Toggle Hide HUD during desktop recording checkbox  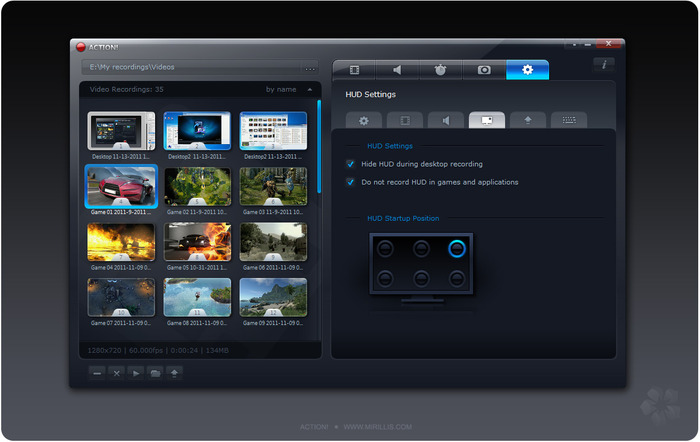tap(351, 164)
